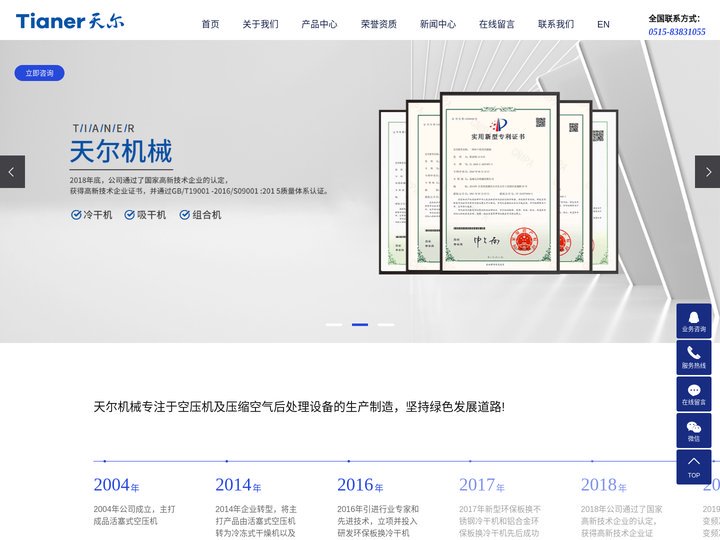Click the central patent certificate image
Viewport: 720px width, 540px height.
(x=499, y=182)
